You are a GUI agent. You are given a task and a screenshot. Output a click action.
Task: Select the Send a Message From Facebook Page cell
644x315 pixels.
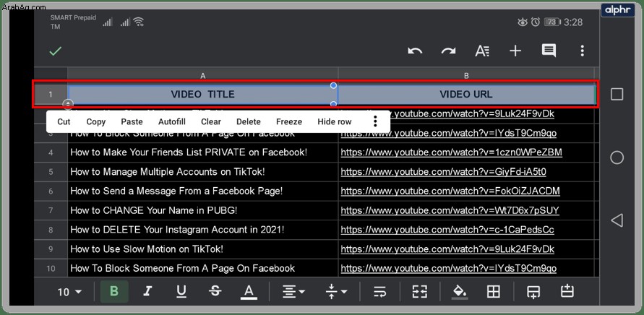203,191
